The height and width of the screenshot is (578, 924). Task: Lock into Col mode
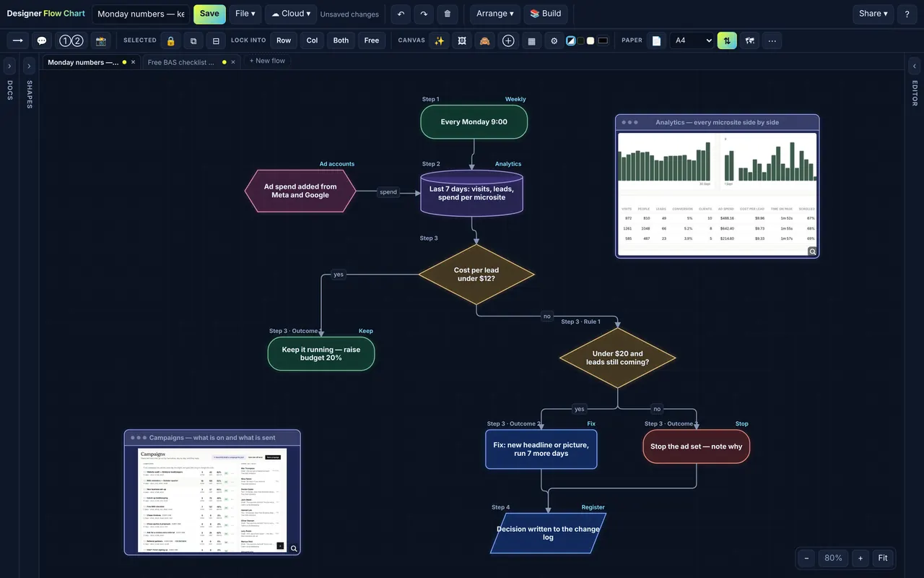pyautogui.click(x=312, y=40)
